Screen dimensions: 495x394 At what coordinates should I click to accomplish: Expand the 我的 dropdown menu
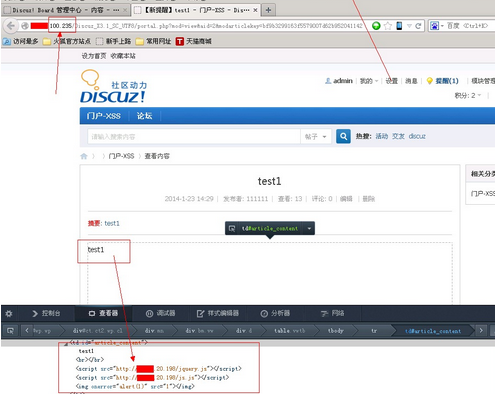369,81
